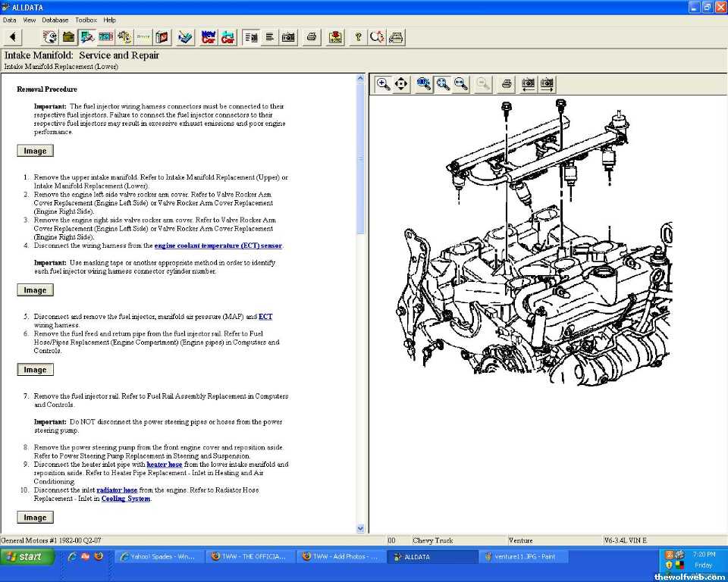
Task: Go to previous image with camera left-arrow
Action: tap(528, 84)
